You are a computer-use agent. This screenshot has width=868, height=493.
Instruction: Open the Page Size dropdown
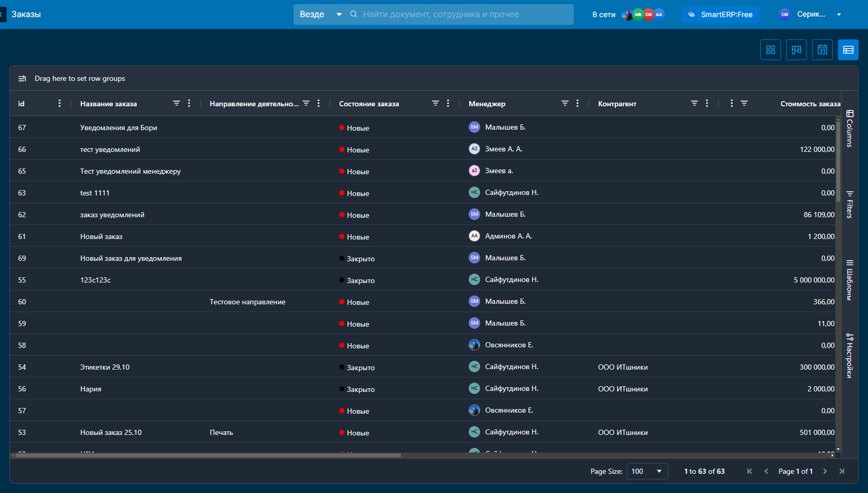tap(647, 471)
